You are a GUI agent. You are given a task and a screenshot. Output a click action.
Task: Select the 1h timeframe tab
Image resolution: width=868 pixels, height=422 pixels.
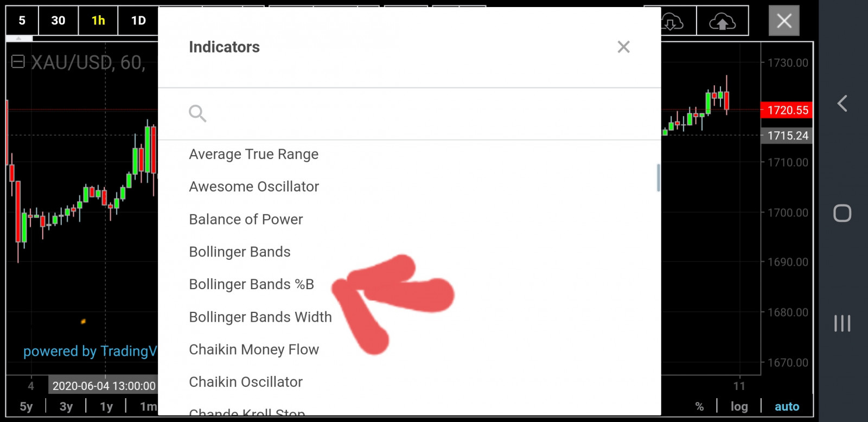coord(98,21)
